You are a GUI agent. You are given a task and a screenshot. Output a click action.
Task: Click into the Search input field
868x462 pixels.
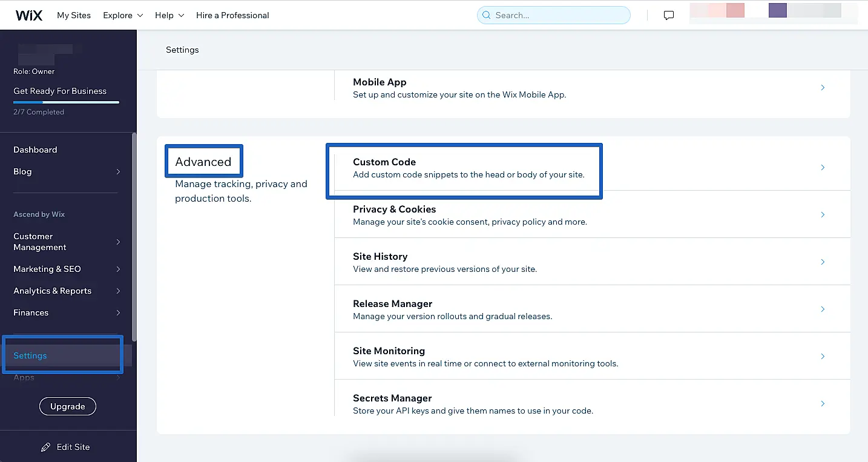tap(560, 15)
